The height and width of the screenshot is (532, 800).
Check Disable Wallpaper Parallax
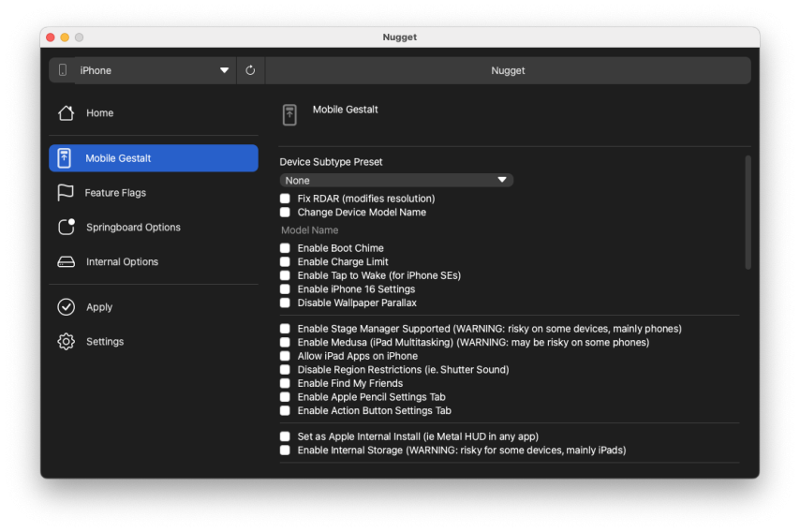(285, 303)
